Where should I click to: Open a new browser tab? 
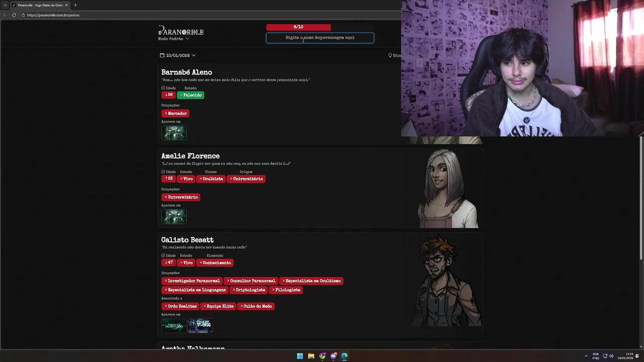click(x=75, y=5)
